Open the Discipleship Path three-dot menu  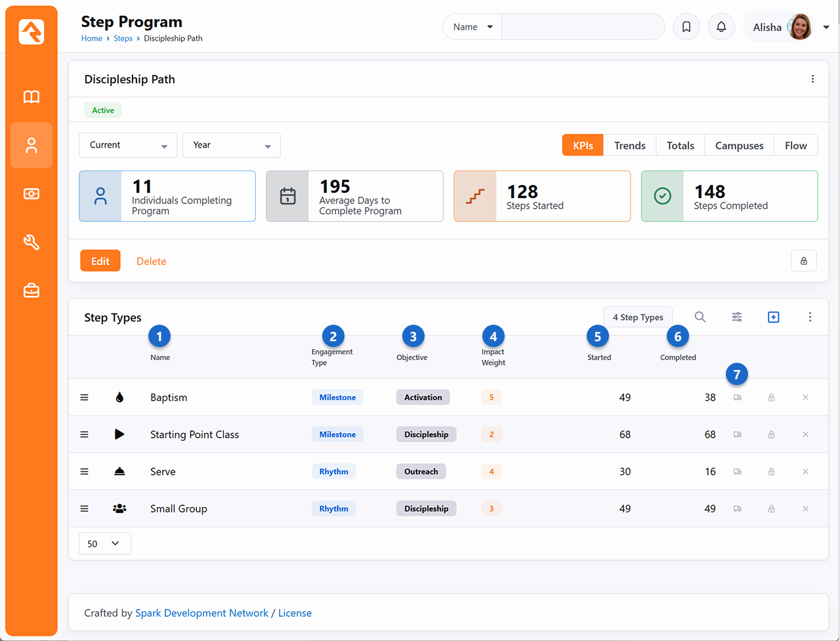tap(812, 79)
